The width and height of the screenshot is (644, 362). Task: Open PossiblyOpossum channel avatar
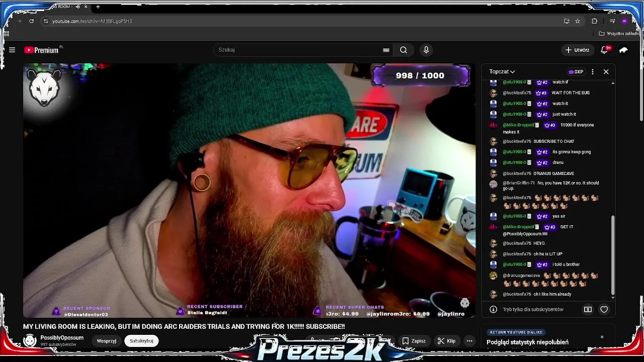tap(30, 340)
